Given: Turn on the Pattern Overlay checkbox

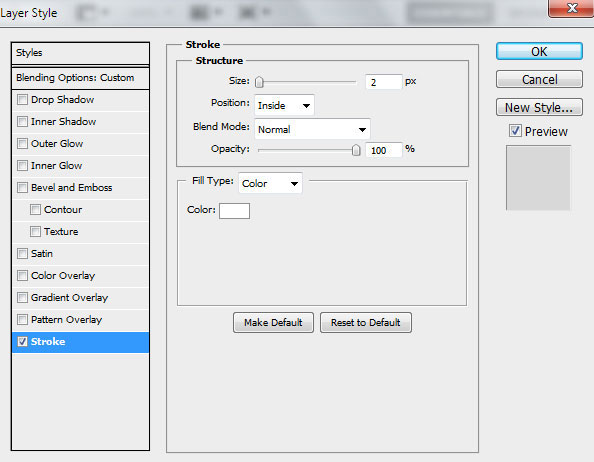Looking at the screenshot, I should [x=22, y=319].
